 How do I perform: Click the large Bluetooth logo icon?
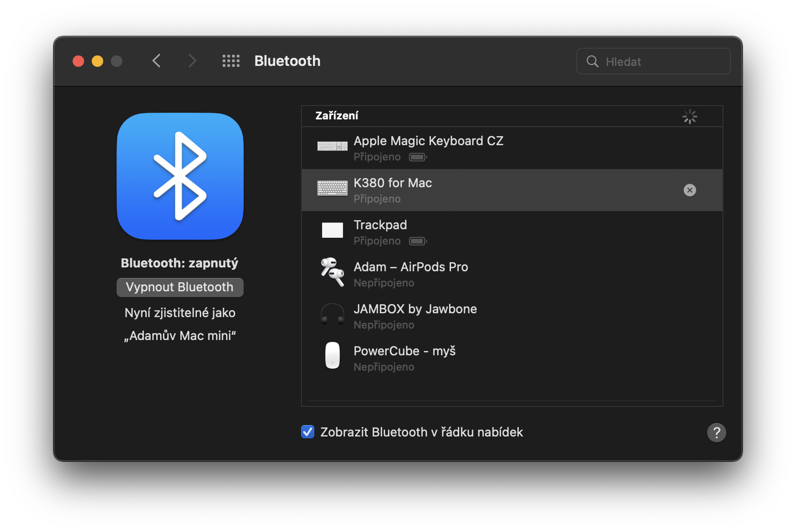tap(180, 176)
